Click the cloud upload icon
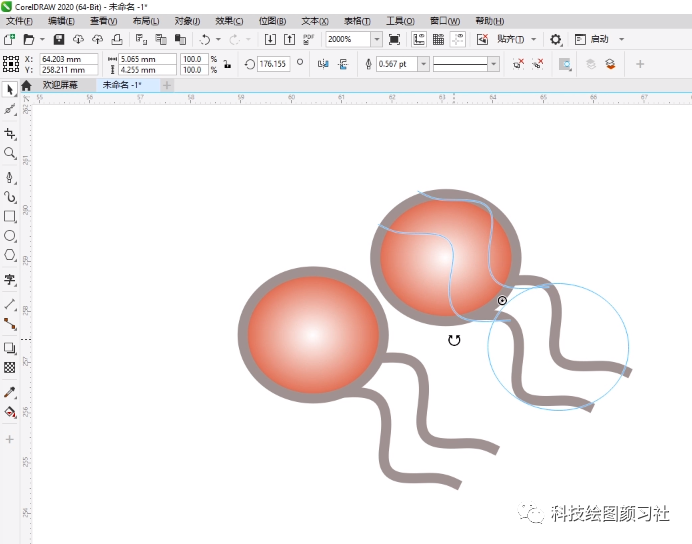Image resolution: width=692 pixels, height=544 pixels. [x=98, y=39]
